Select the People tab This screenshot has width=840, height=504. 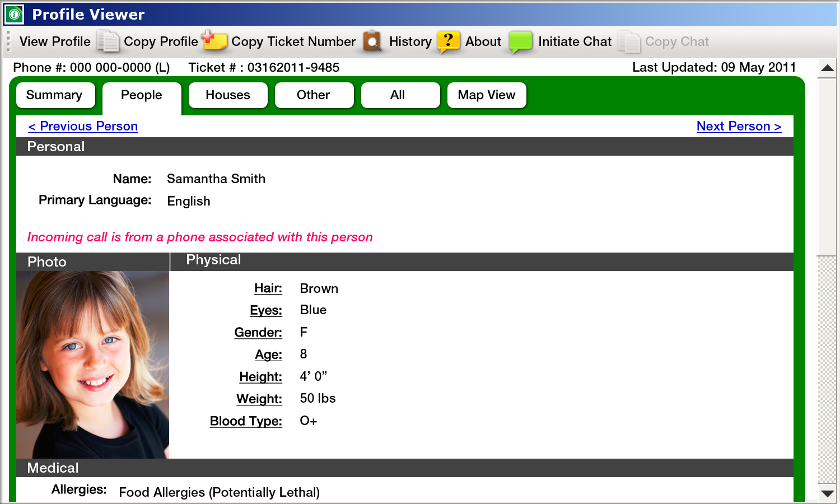pos(142,98)
